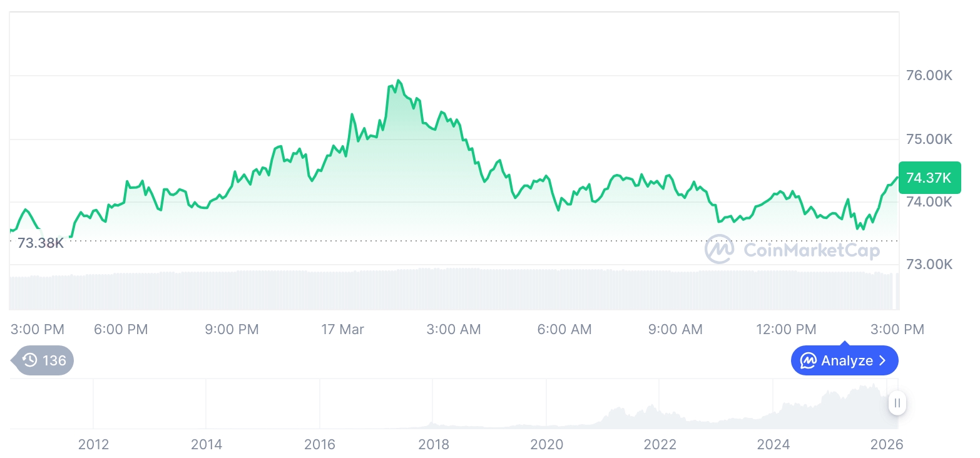Screen dimensions: 980x458
Task: Select the green 74.37K price tag icon
Action: click(x=930, y=178)
